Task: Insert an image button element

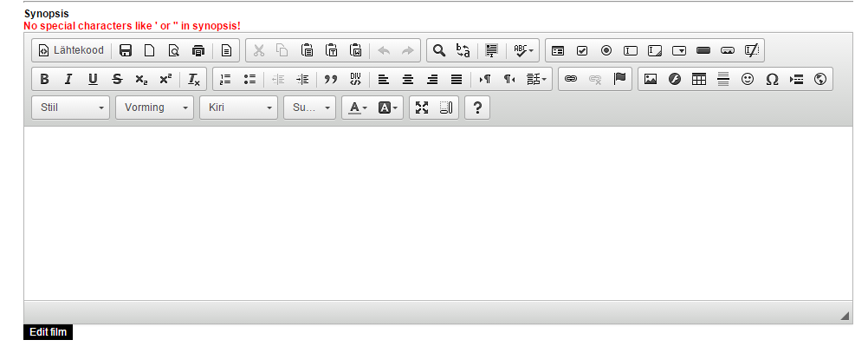Action: click(728, 50)
